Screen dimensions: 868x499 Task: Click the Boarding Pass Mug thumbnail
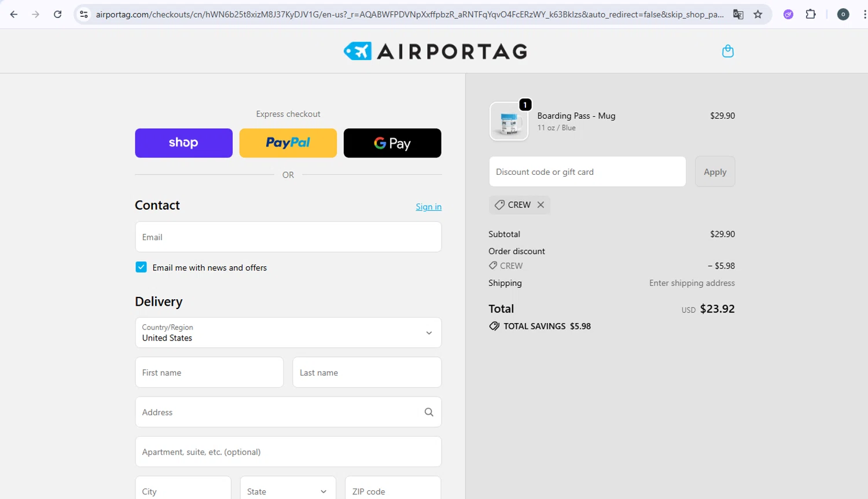pos(509,122)
